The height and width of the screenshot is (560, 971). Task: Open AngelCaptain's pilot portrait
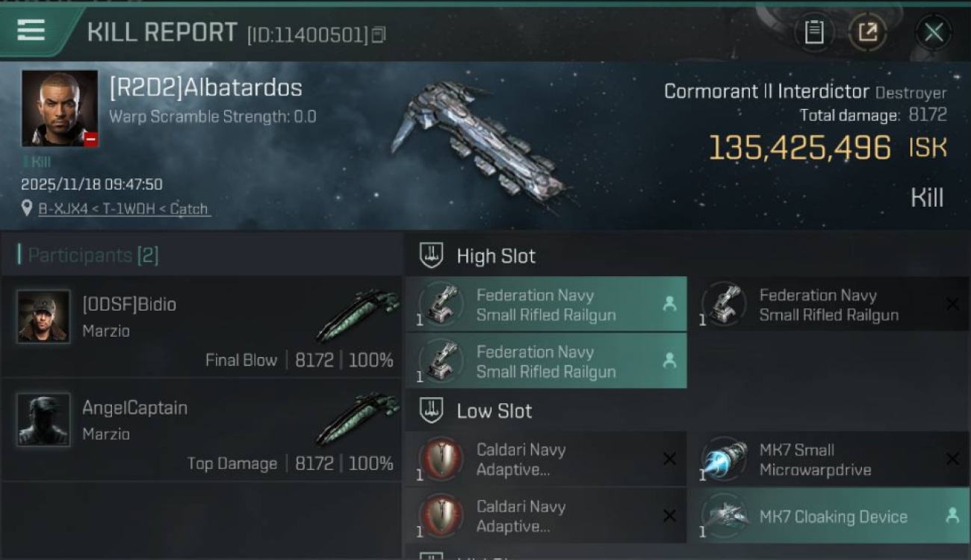(43, 420)
